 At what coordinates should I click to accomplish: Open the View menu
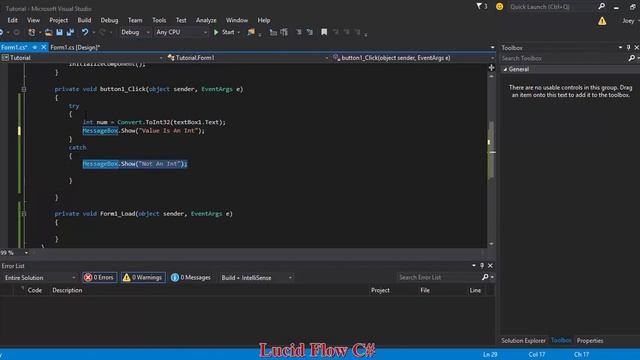[33, 20]
